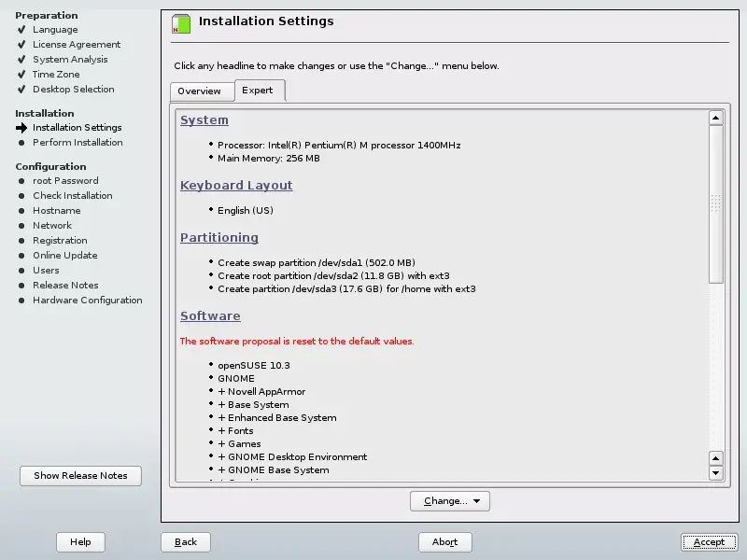Click the Perform Installation step
The image size is (747, 560).
[x=78, y=143]
